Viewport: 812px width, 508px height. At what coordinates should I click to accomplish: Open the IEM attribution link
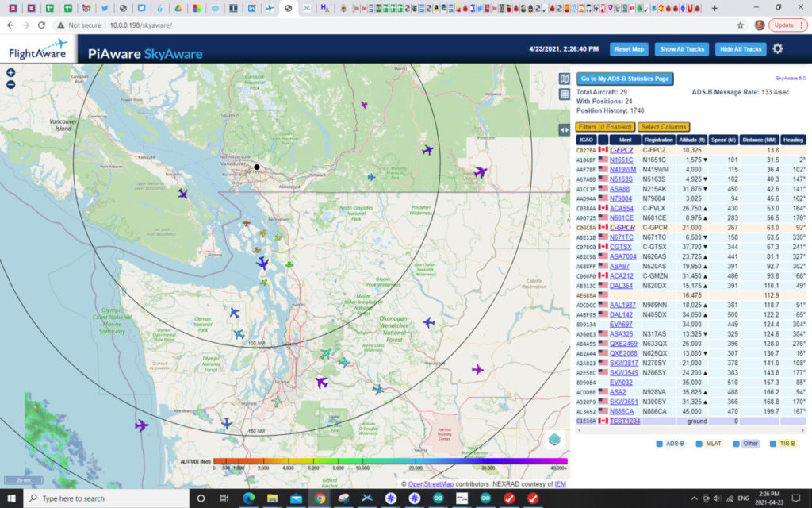pos(561,484)
